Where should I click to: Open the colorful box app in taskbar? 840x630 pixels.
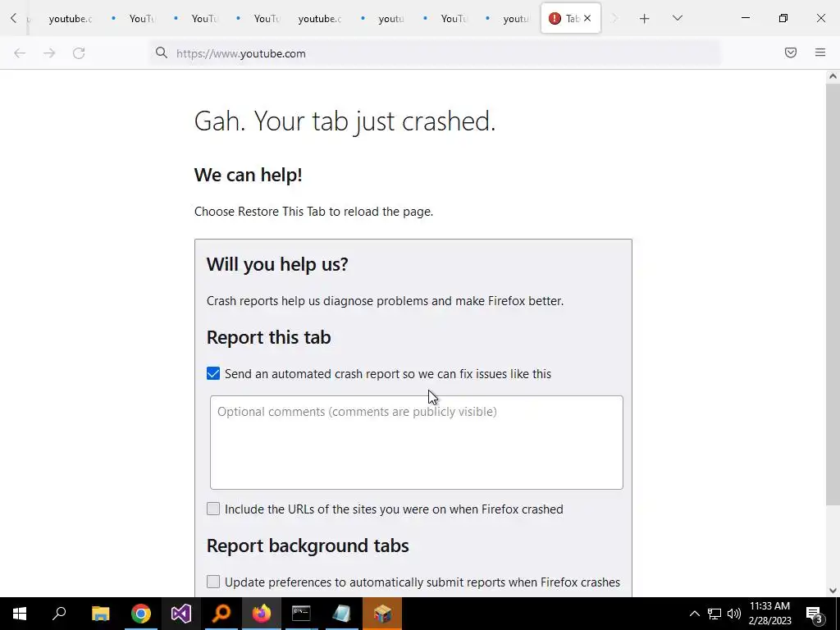click(382, 614)
